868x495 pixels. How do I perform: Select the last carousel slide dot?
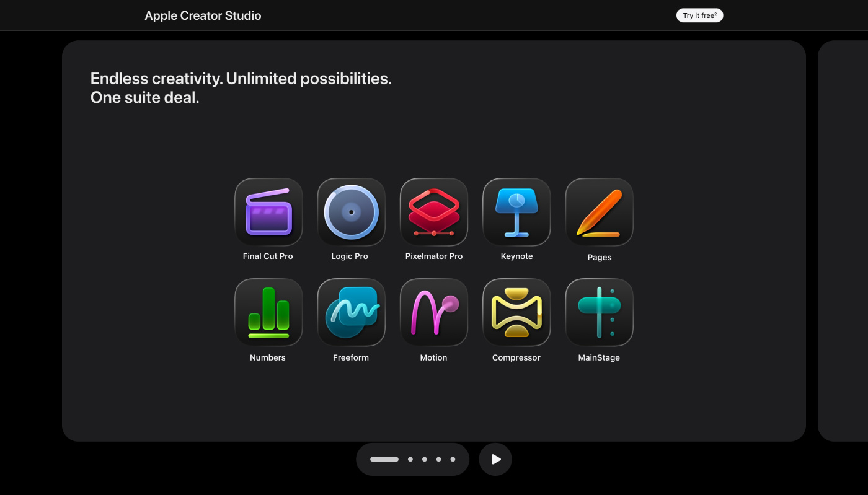[x=453, y=459]
